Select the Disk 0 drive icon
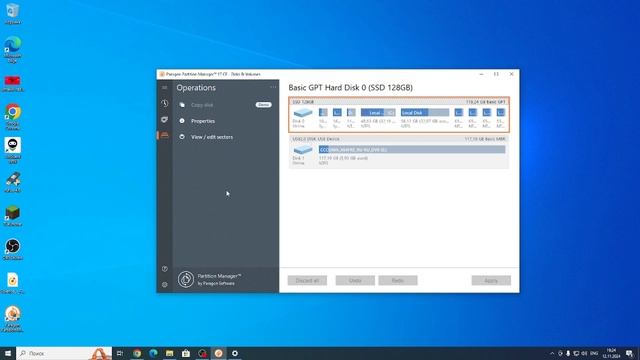Image resolution: width=640 pixels, height=360 pixels. coord(302,113)
